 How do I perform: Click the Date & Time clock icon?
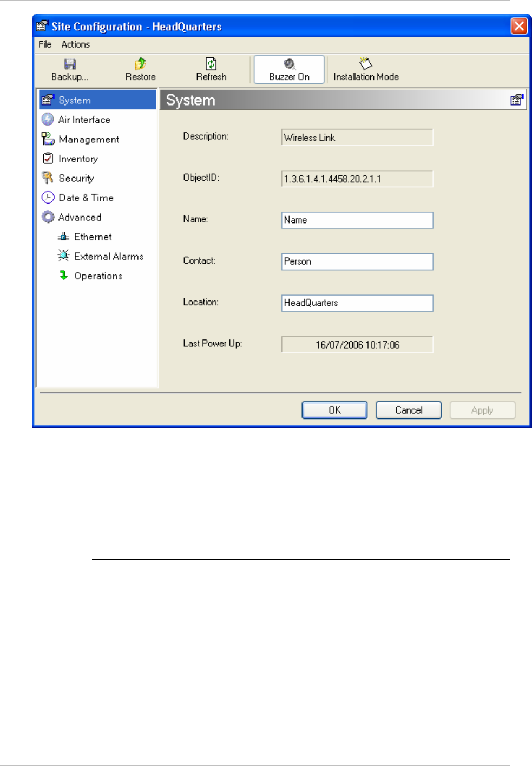click(x=48, y=197)
